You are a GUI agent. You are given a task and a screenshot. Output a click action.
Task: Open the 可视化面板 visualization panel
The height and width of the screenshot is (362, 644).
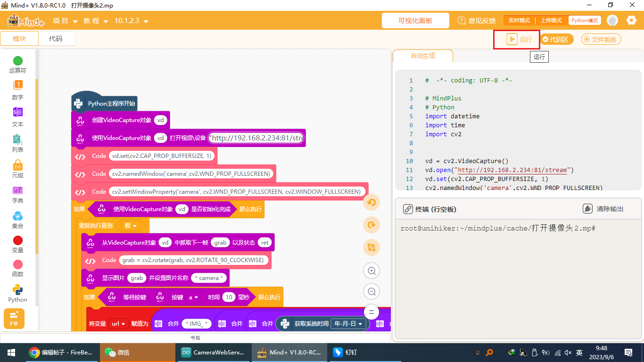click(x=415, y=21)
